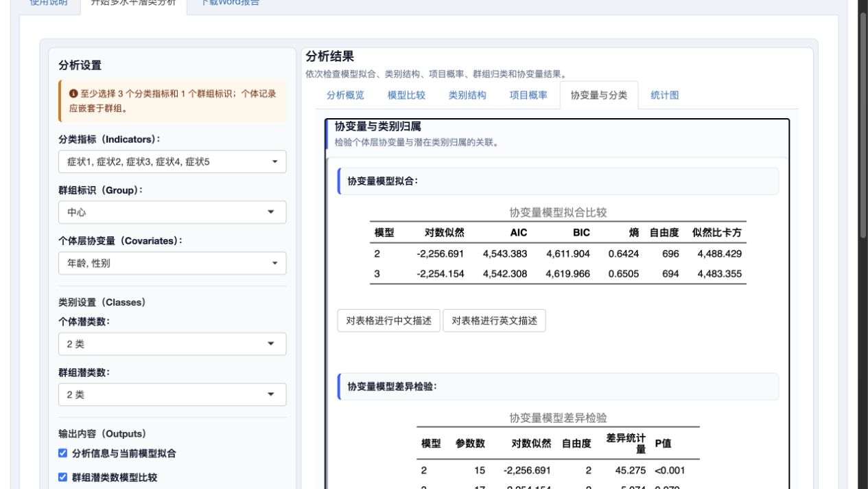Click entropy value 0.6424

[623, 253]
